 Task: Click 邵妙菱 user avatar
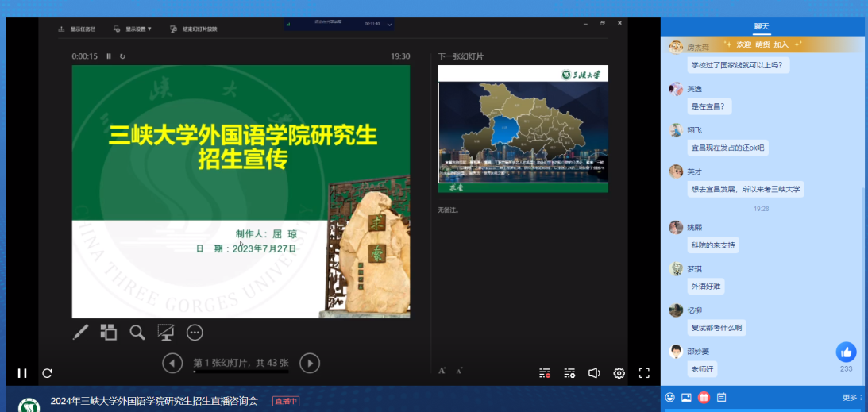point(676,352)
